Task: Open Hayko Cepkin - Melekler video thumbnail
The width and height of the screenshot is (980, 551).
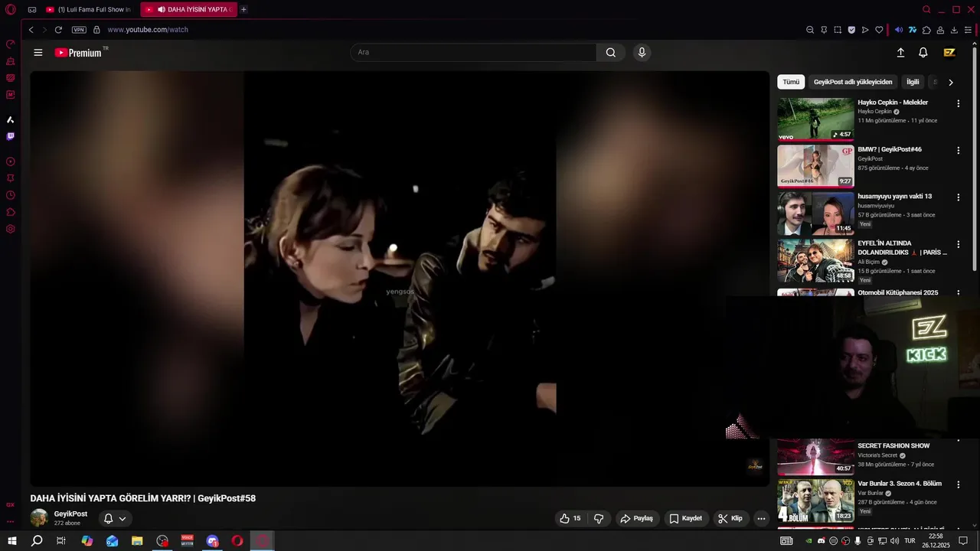Action: pos(815,119)
